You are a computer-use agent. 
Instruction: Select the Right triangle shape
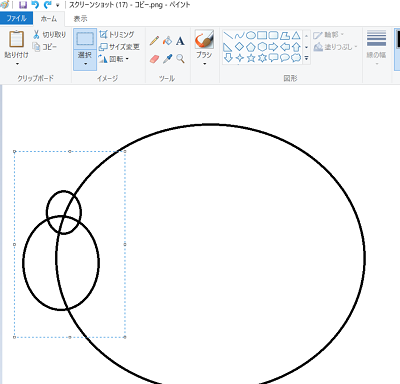(228, 47)
